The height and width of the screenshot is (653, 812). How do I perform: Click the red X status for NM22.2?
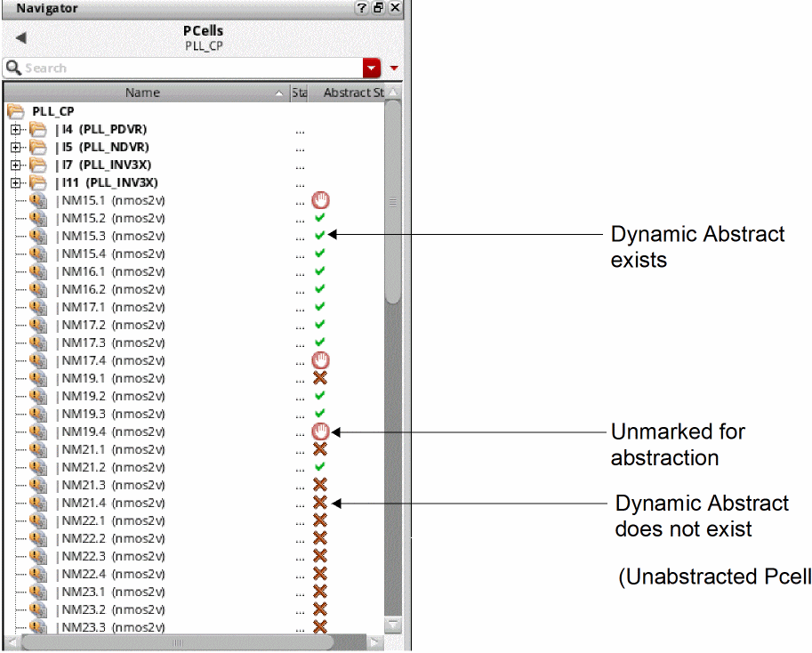(320, 538)
